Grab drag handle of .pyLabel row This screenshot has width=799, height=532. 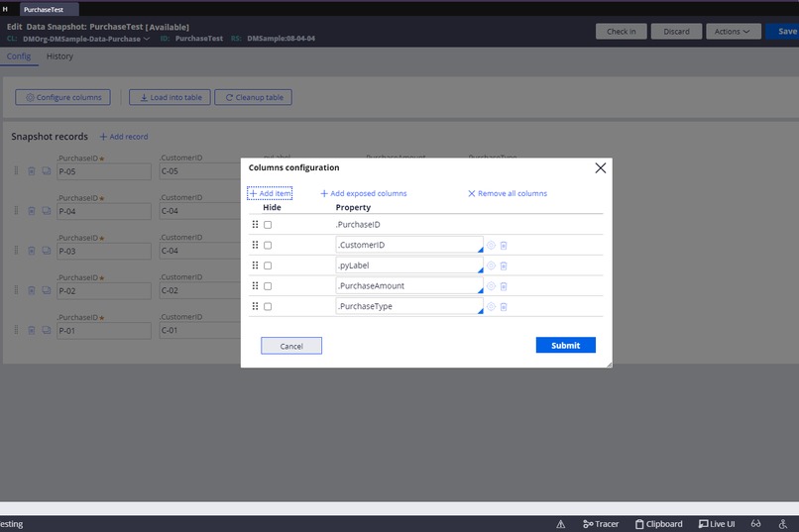pyautogui.click(x=256, y=265)
